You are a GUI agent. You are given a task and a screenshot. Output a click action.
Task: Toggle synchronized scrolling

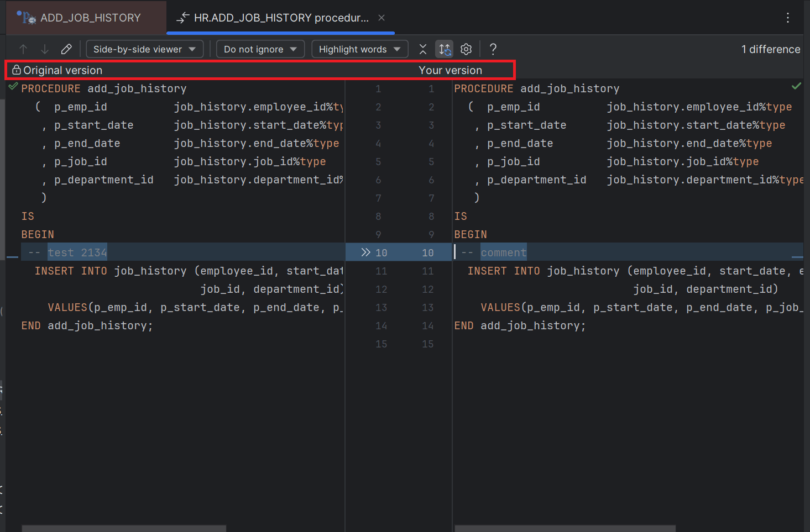pyautogui.click(x=445, y=49)
